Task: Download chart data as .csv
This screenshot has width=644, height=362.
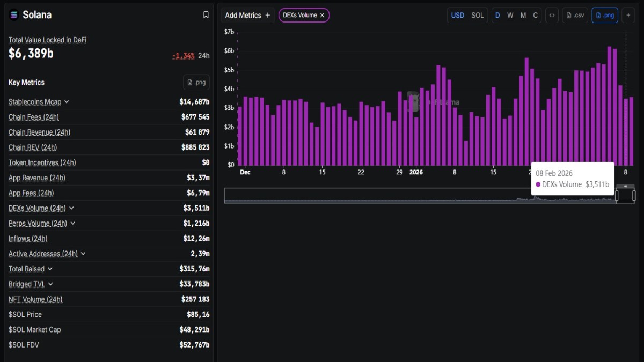Action: 575,15
